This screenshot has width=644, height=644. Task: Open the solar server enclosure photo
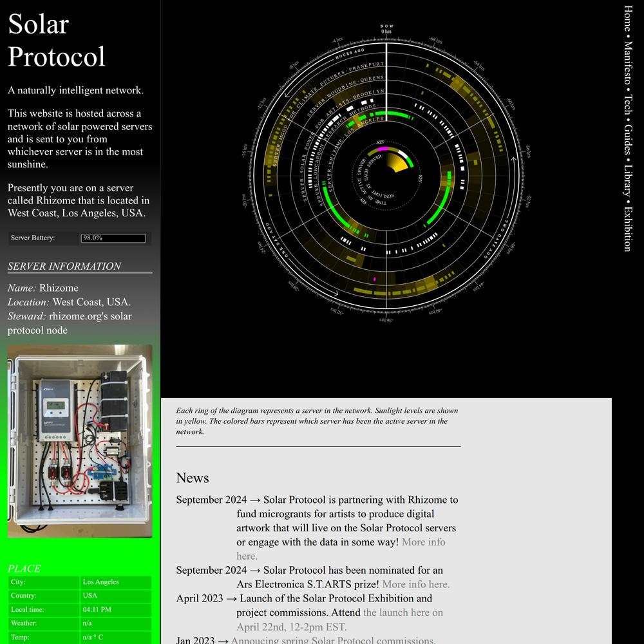[80, 440]
